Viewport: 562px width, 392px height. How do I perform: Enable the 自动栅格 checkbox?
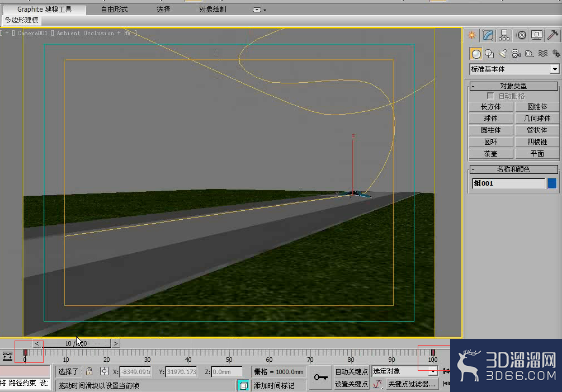click(490, 96)
